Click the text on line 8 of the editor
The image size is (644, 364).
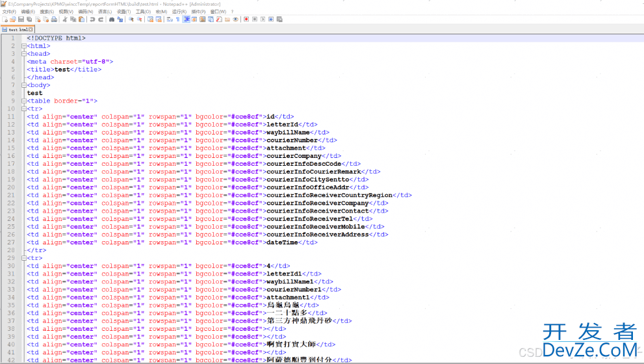point(35,93)
